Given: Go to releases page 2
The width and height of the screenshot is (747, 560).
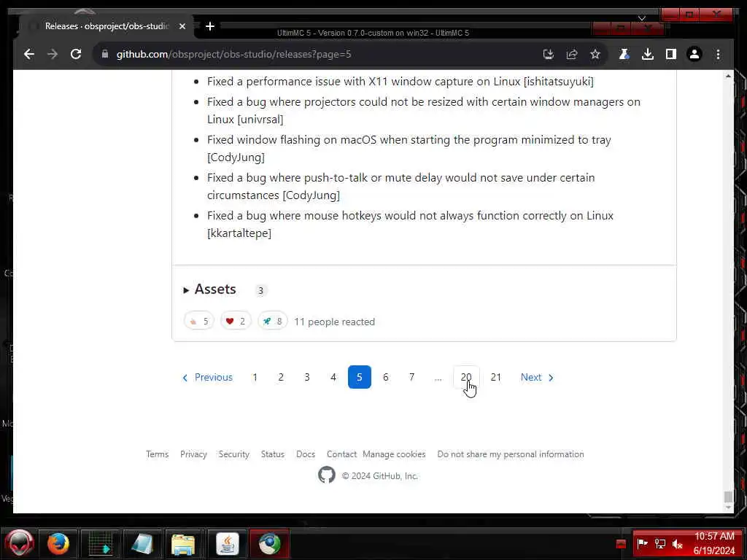Looking at the screenshot, I should coord(281,377).
